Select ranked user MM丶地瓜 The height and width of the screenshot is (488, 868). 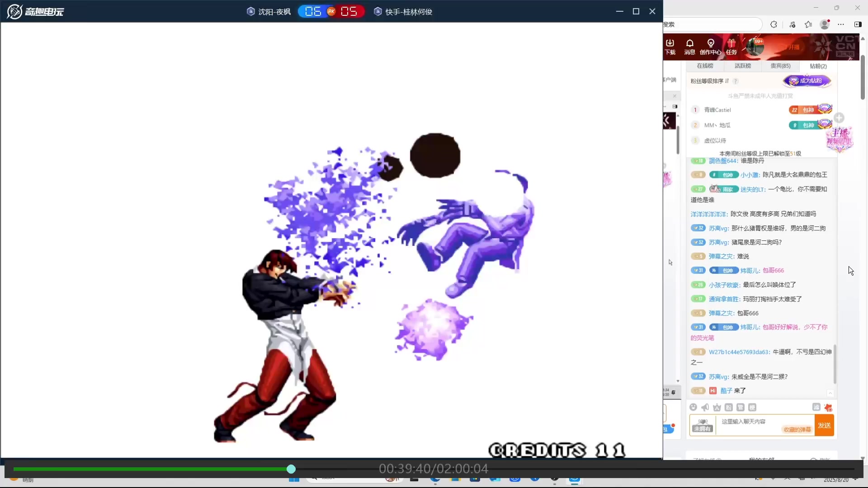(717, 125)
